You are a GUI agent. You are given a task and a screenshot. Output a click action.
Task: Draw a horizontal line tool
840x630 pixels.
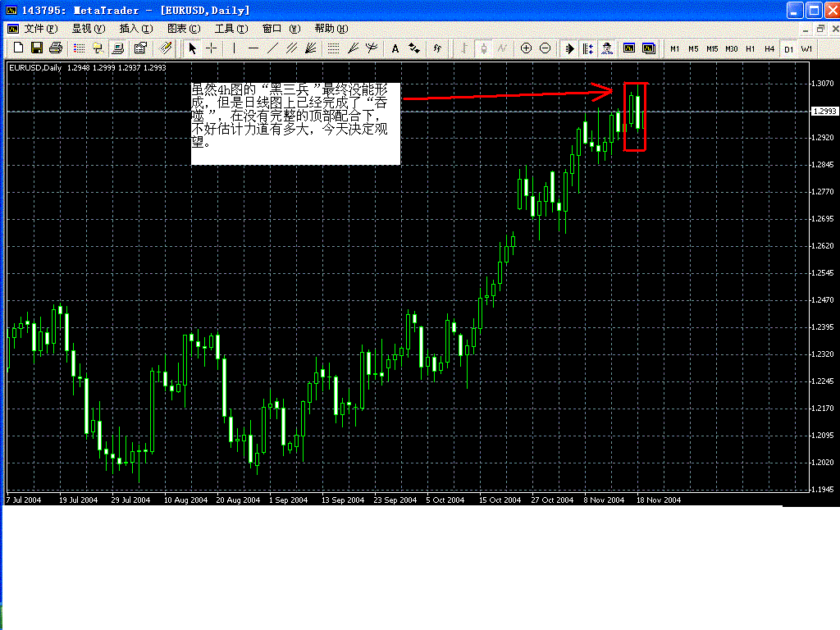(x=253, y=48)
